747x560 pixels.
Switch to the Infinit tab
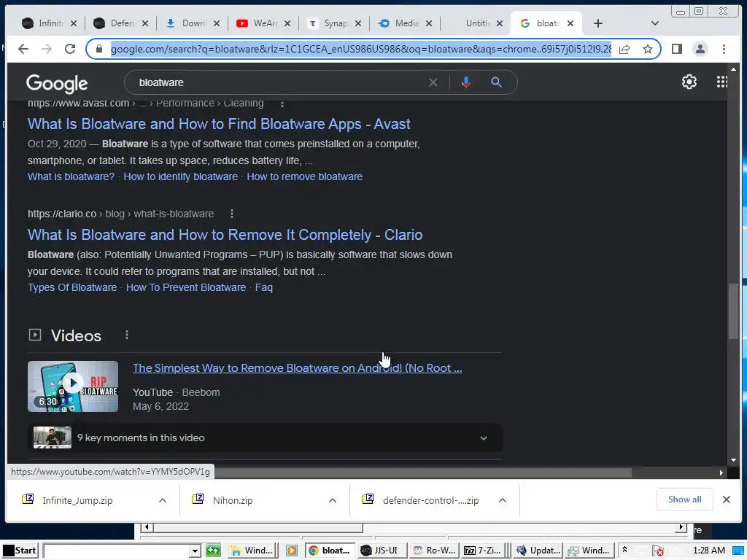[49, 23]
